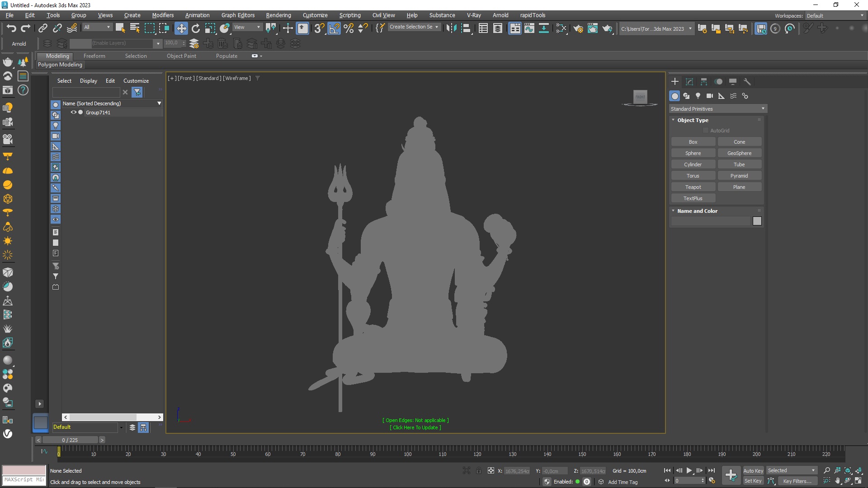868x488 pixels.
Task: Toggle Percent Snap icon
Action: coord(349,28)
